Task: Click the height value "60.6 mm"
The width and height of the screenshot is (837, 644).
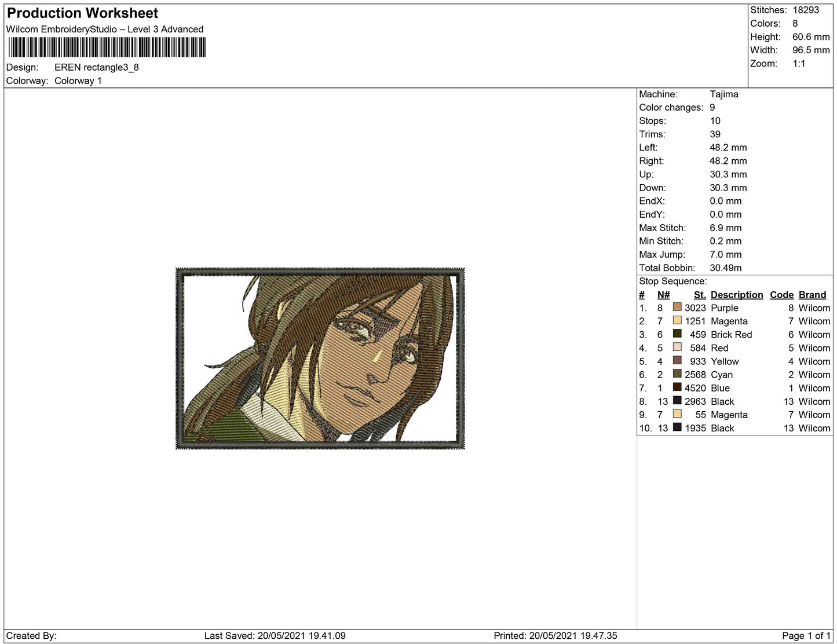Action: [811, 36]
